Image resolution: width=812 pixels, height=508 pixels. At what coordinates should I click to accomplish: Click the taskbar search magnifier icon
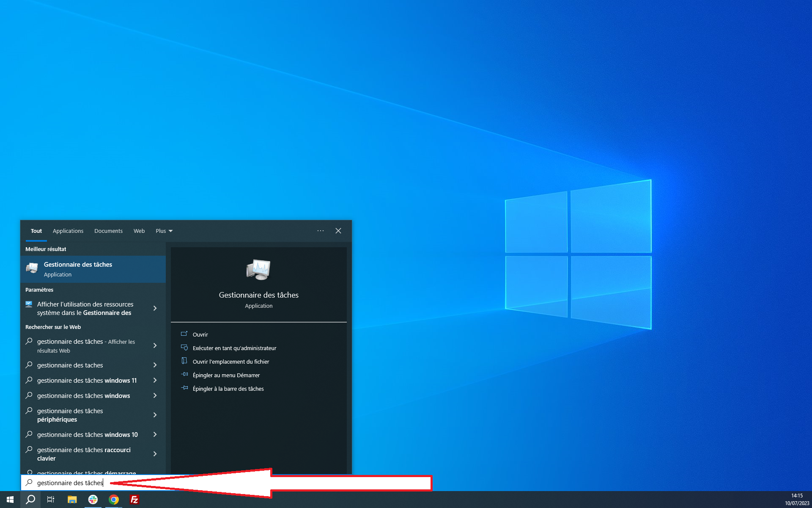point(30,500)
